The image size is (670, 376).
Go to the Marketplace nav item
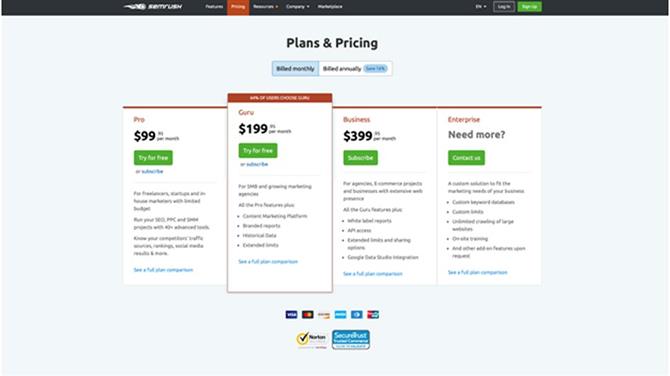tap(330, 7)
